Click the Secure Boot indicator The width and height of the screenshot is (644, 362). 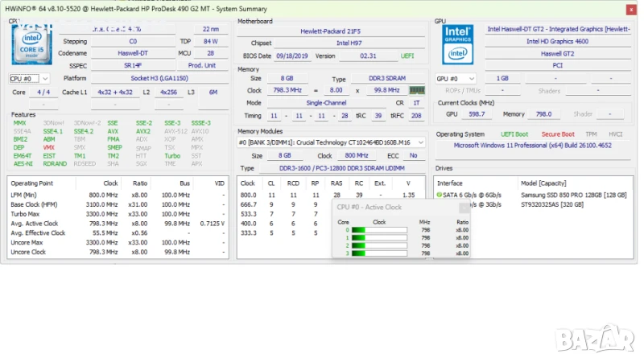(558, 134)
